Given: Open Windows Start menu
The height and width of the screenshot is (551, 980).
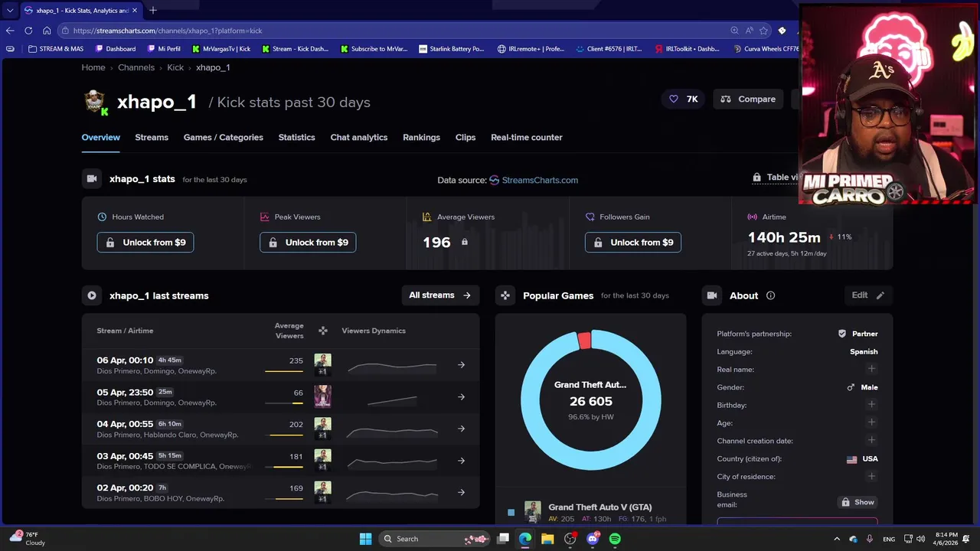Looking at the screenshot, I should point(365,539).
